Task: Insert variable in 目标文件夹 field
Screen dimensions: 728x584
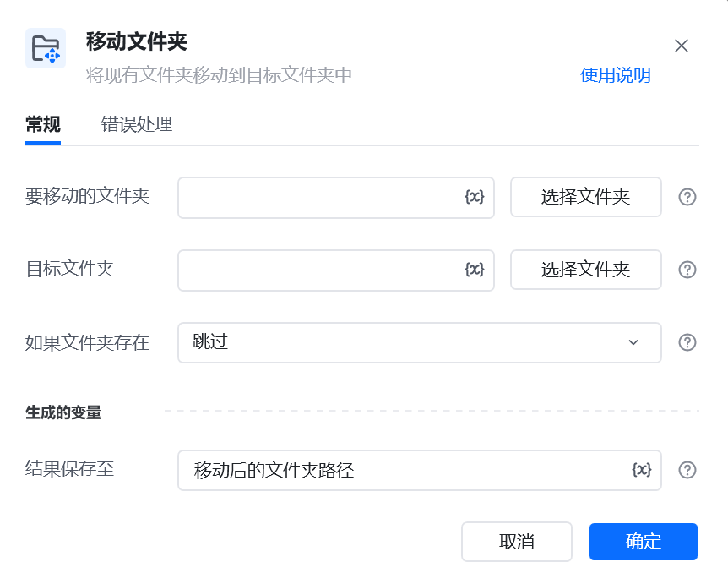Action: [x=475, y=270]
